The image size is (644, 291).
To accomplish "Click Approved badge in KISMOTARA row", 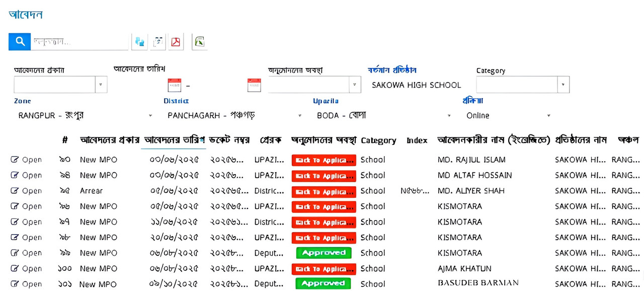I will [324, 253].
